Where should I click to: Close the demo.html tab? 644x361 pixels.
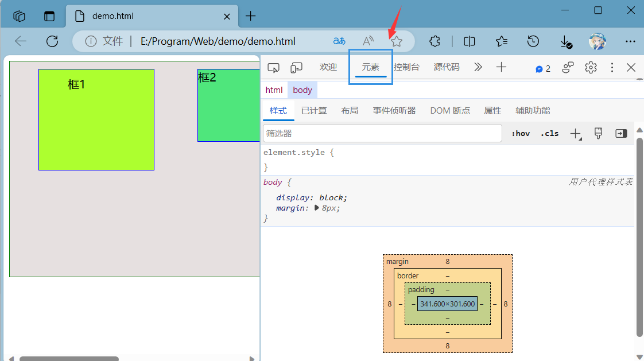coord(227,17)
